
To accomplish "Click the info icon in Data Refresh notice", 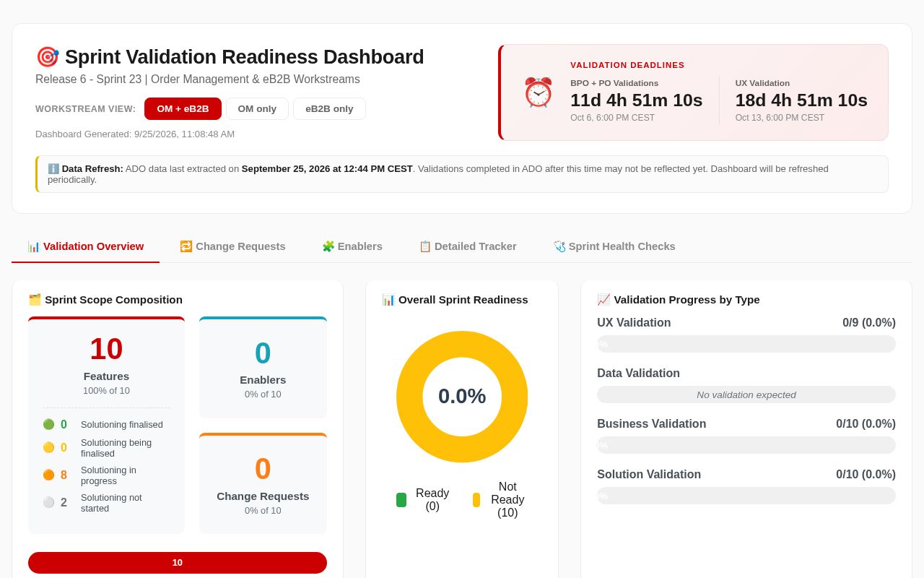I will 53,168.
